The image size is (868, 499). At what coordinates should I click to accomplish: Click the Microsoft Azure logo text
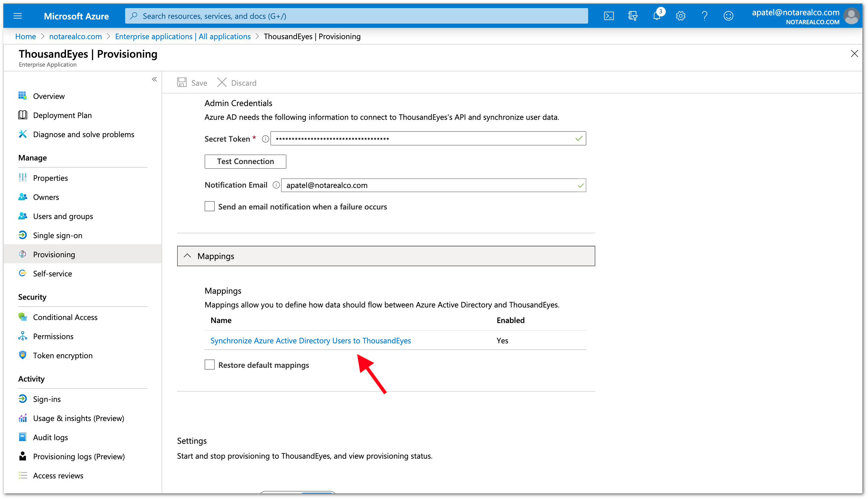point(76,16)
